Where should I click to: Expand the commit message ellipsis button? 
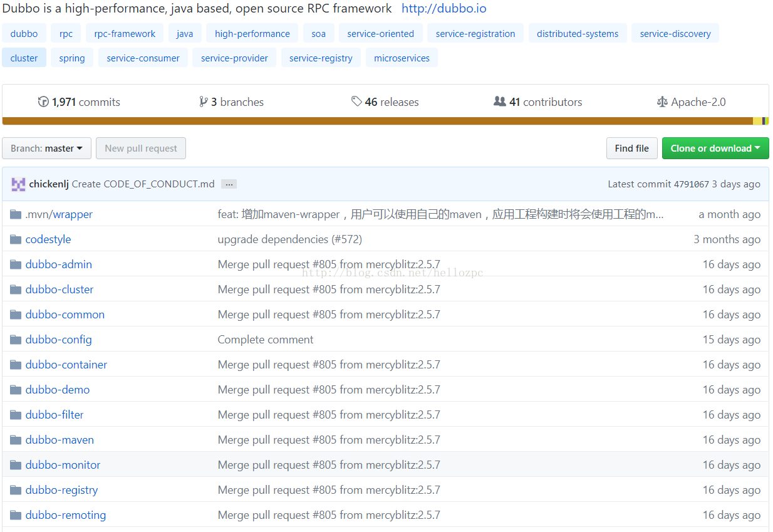pyautogui.click(x=229, y=184)
